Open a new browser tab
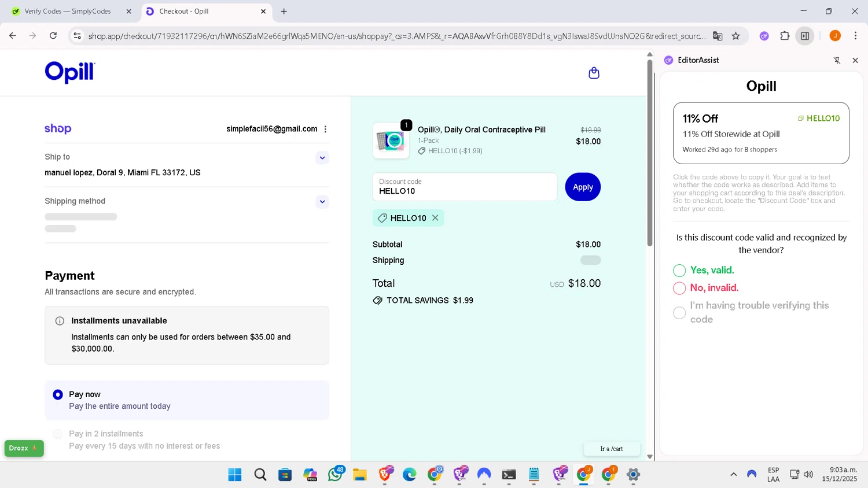The image size is (868, 488). tap(284, 12)
